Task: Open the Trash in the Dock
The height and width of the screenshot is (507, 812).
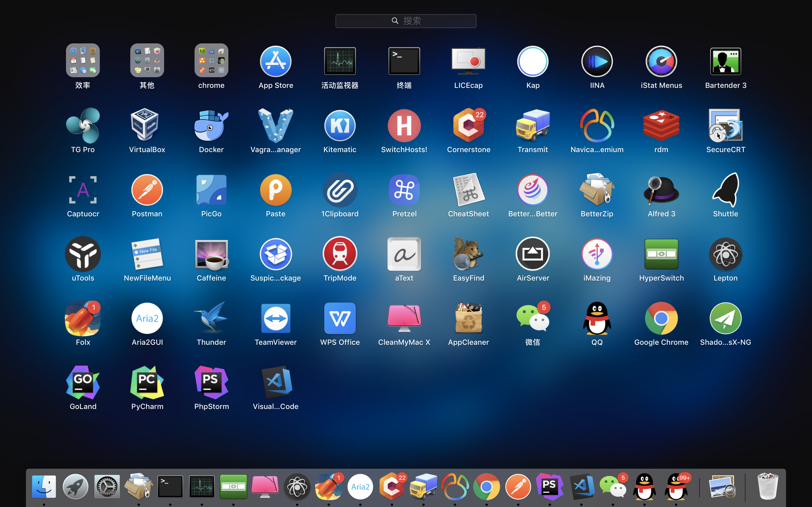Action: point(768,486)
